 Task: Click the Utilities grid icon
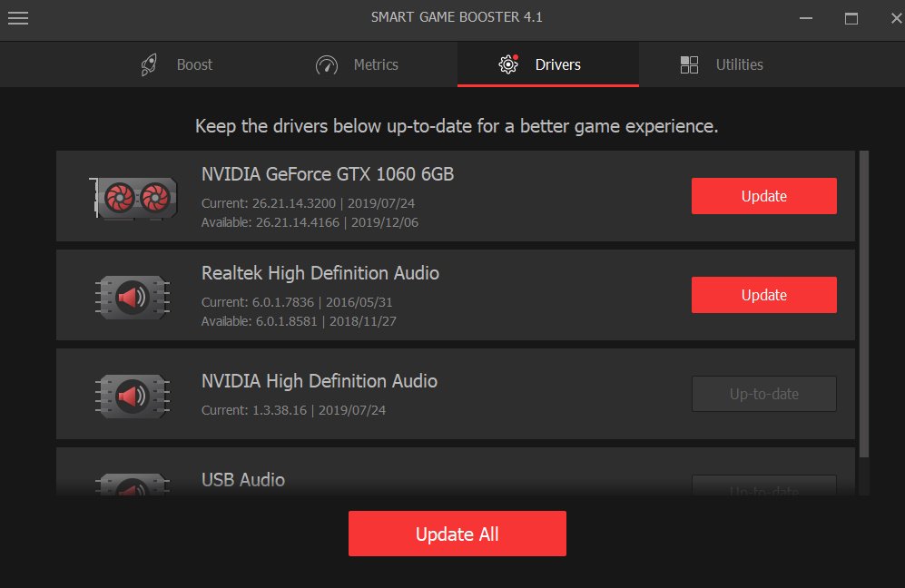pos(689,65)
